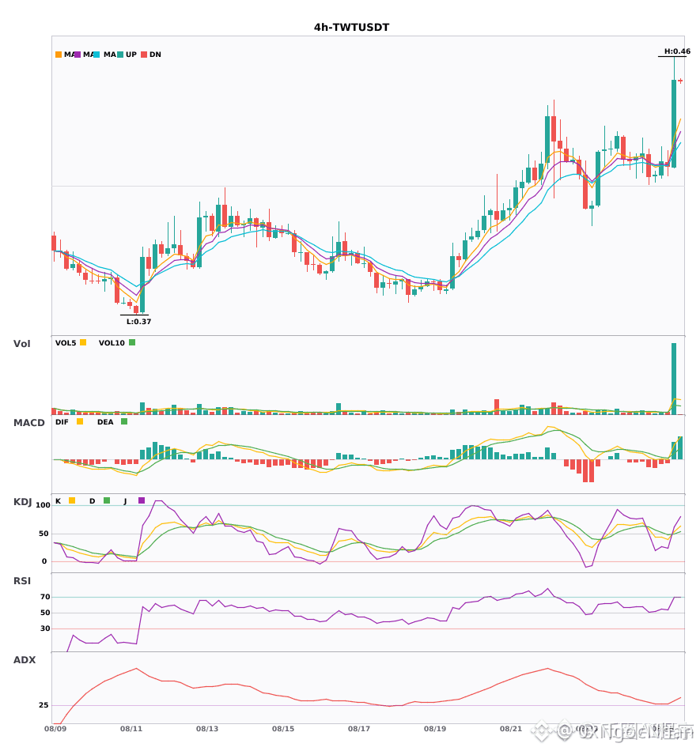Click the 08/21 date label

point(511,729)
